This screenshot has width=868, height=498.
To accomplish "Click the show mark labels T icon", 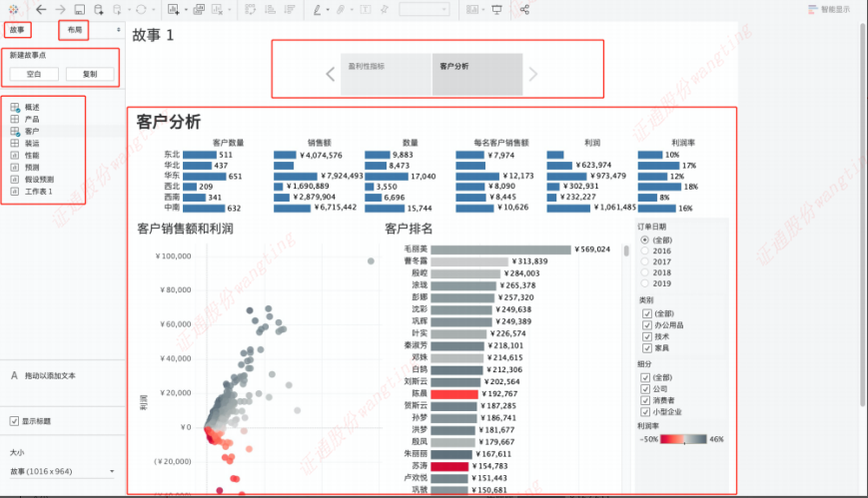I will [366, 9].
